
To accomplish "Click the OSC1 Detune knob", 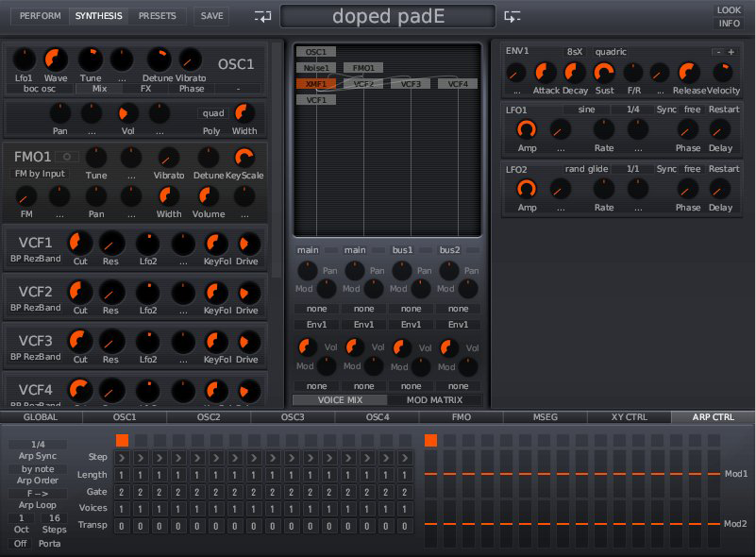I will tap(159, 59).
